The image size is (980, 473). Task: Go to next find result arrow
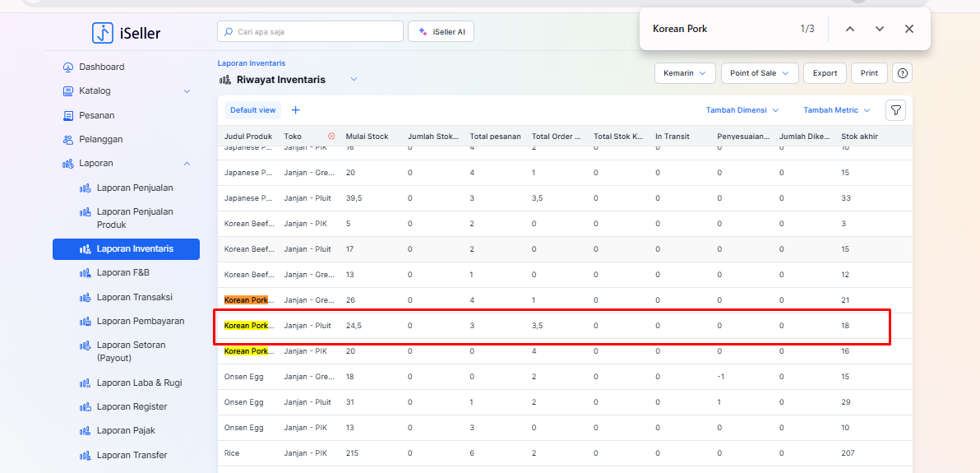click(880, 29)
